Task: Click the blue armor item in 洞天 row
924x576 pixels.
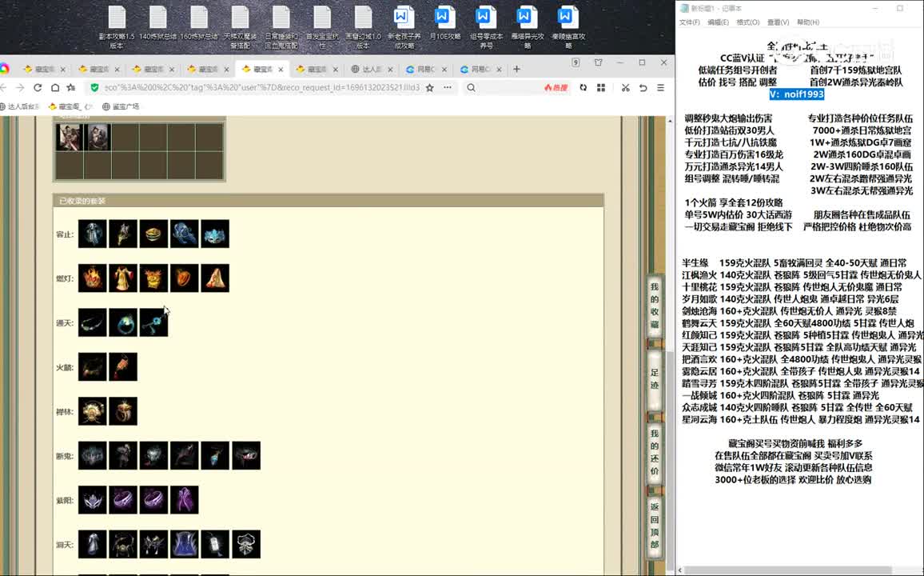Action: point(185,544)
